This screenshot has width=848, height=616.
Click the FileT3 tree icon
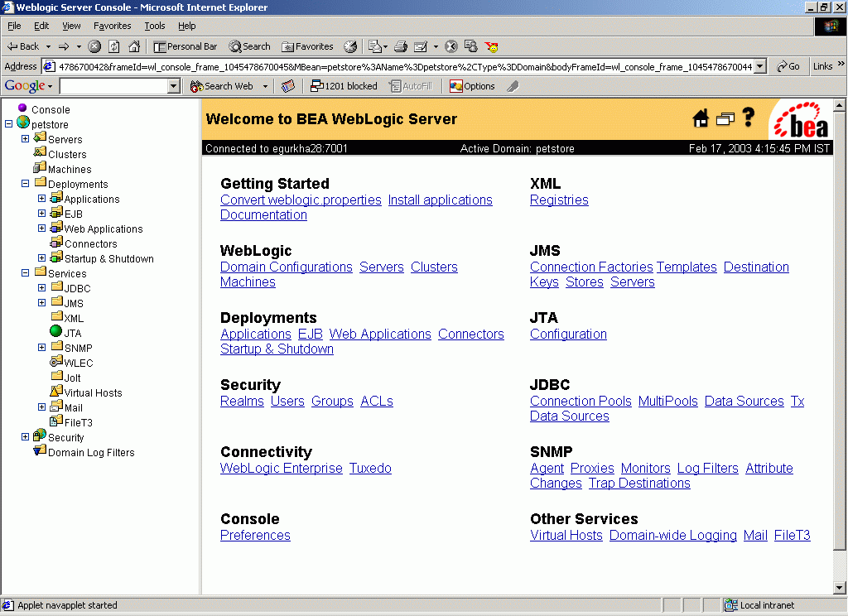coord(56,421)
